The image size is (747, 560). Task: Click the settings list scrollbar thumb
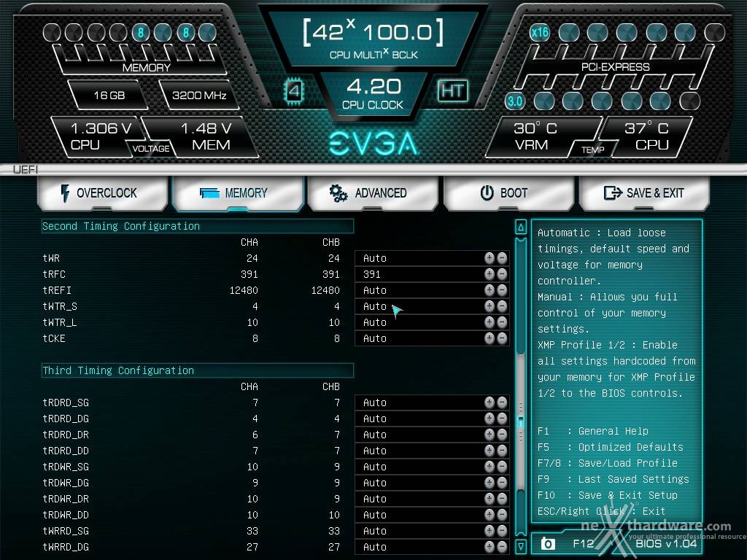click(521, 421)
